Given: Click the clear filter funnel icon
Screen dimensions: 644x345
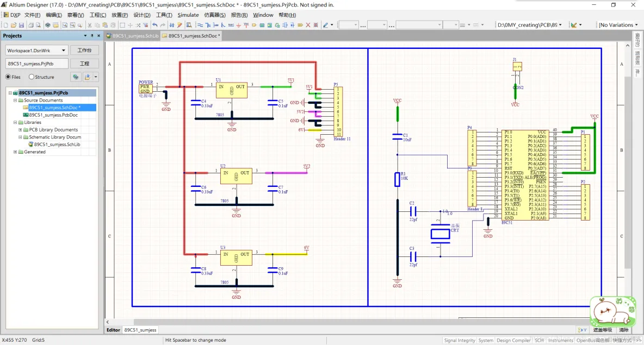Looking at the screenshot, I should [x=145, y=25].
